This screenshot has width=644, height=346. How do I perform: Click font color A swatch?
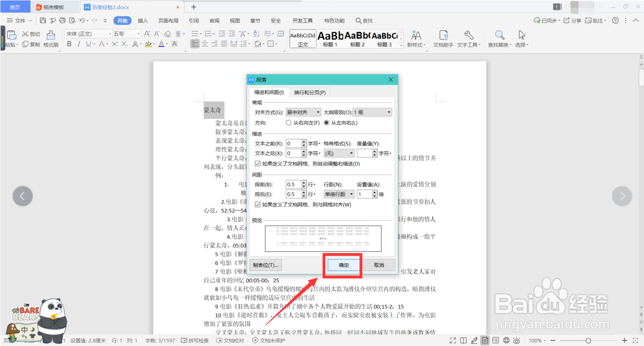pyautogui.click(x=161, y=44)
